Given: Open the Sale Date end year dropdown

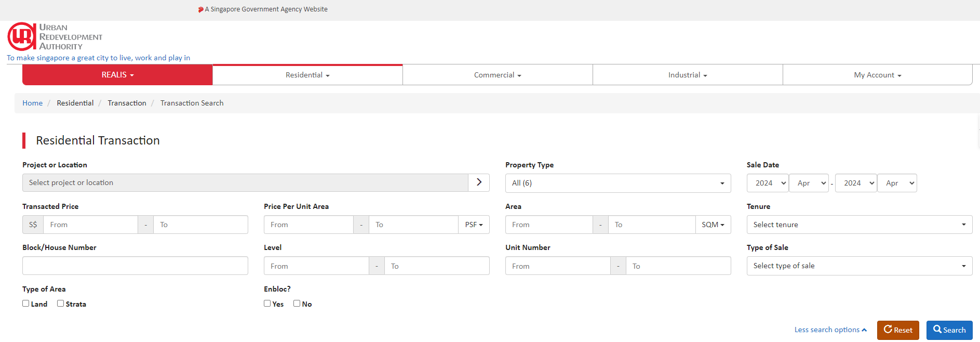Looking at the screenshot, I should pos(856,183).
